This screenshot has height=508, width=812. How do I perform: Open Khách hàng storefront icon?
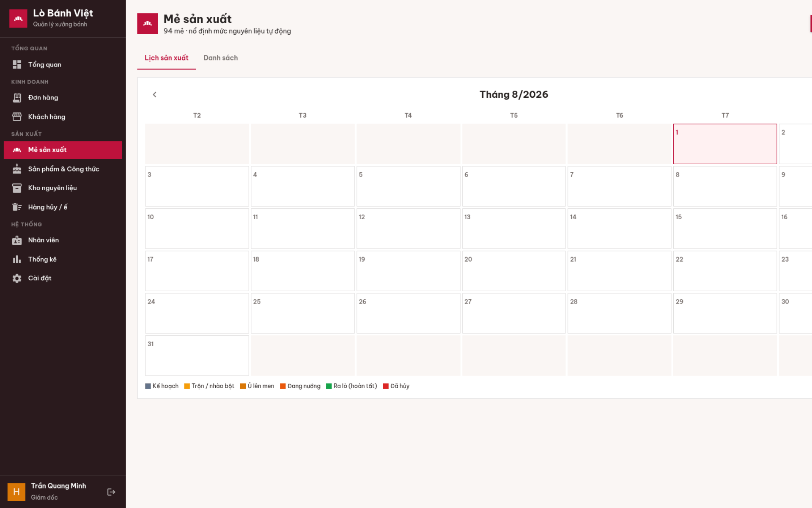coord(17,117)
